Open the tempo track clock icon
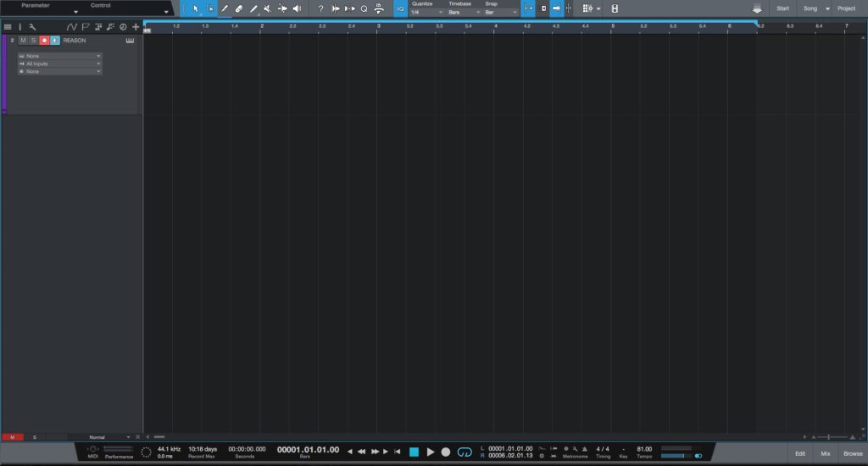The image size is (868, 466). coord(123,26)
